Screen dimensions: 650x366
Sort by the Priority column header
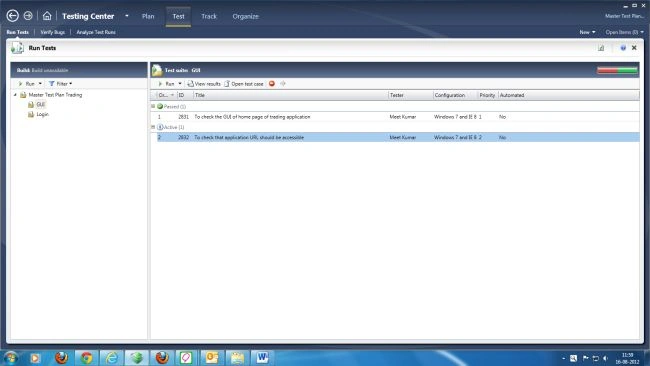coord(488,95)
